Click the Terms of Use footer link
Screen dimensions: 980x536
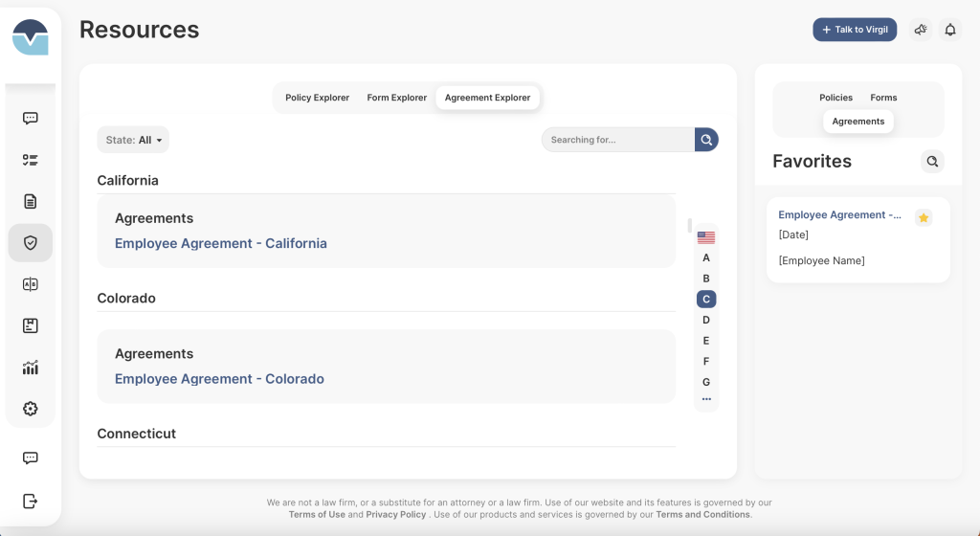(x=317, y=514)
